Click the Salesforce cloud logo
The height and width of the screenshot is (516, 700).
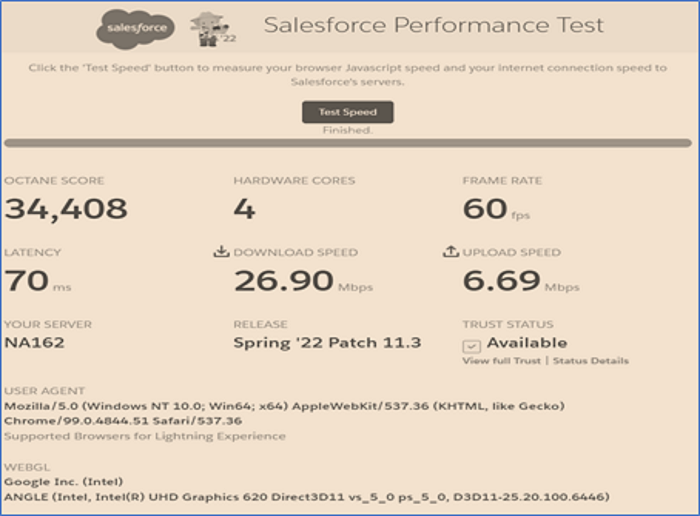[x=135, y=29]
